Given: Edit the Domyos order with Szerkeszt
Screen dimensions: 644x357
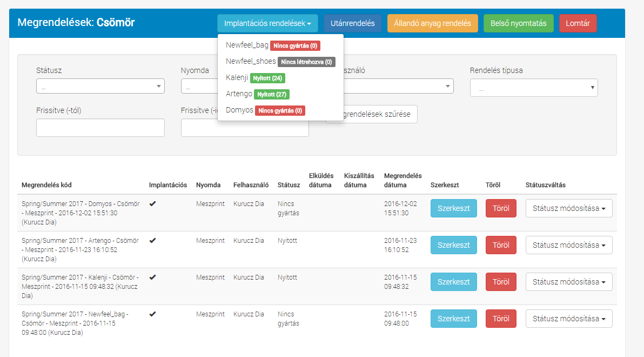Looking at the screenshot, I should (453, 208).
